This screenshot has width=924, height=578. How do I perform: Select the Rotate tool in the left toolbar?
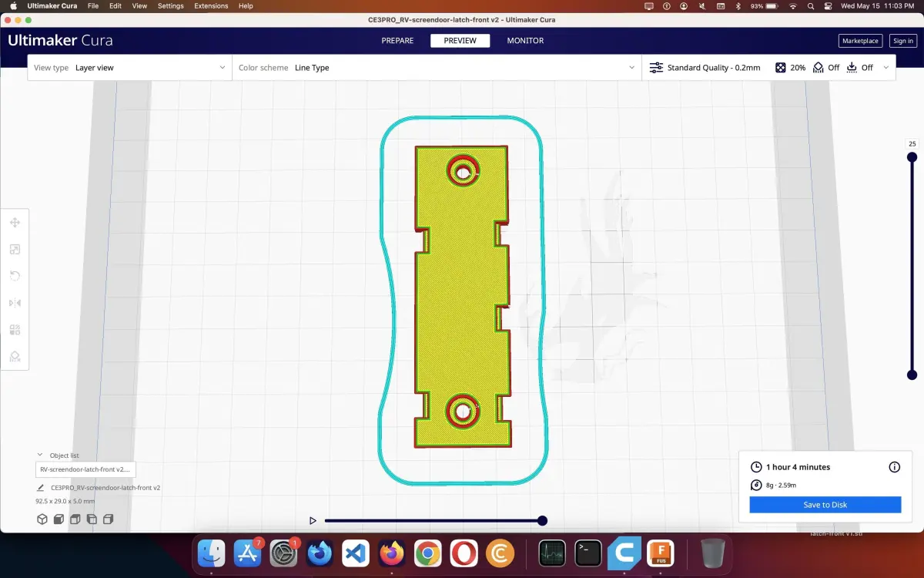15,276
